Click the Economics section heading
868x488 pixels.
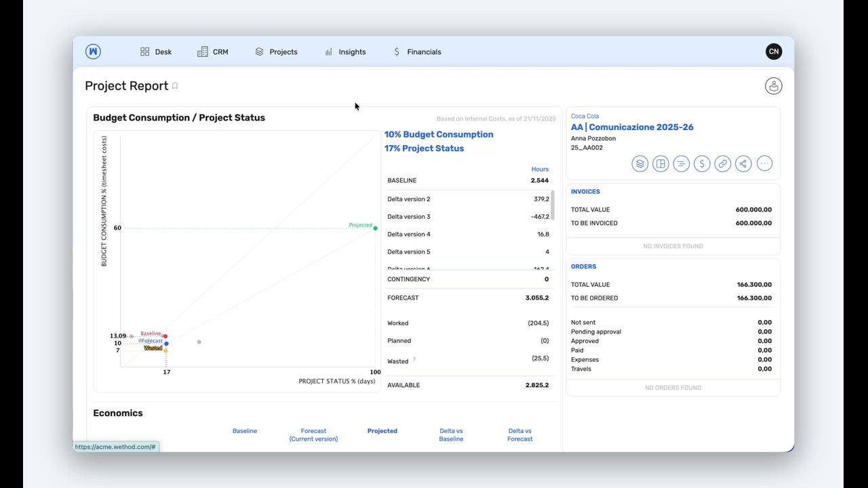click(x=118, y=413)
